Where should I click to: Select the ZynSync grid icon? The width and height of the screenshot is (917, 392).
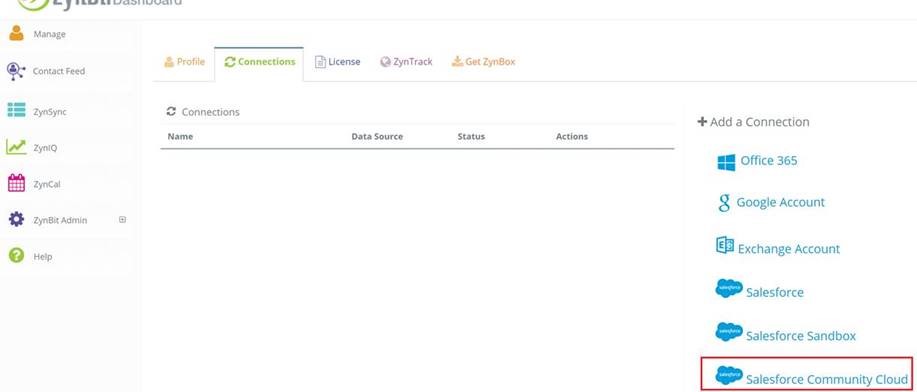click(x=16, y=110)
